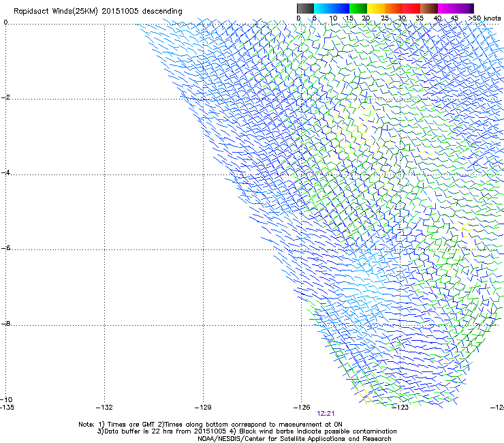Click the '10' legend scale label
This screenshot has width=504, height=443.
tap(333, 18)
